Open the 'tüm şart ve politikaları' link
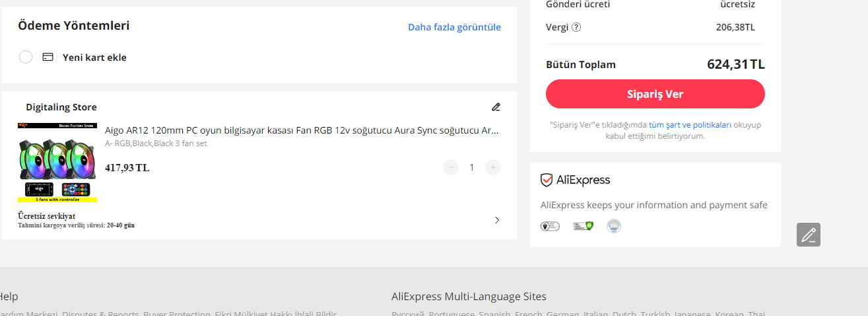 coord(690,125)
